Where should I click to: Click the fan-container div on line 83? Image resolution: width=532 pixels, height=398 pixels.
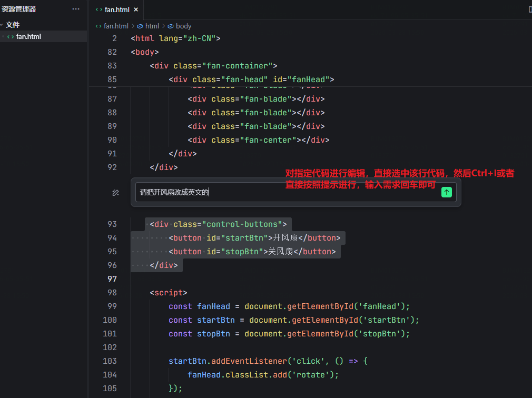tap(214, 66)
